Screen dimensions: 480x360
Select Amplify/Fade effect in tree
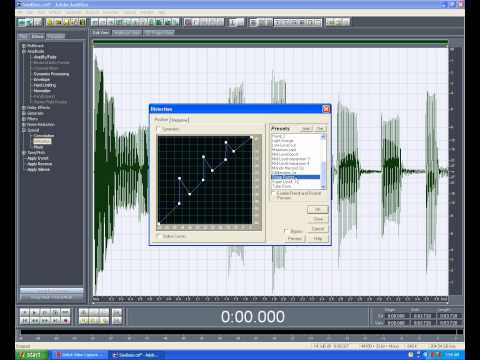(x=45, y=57)
